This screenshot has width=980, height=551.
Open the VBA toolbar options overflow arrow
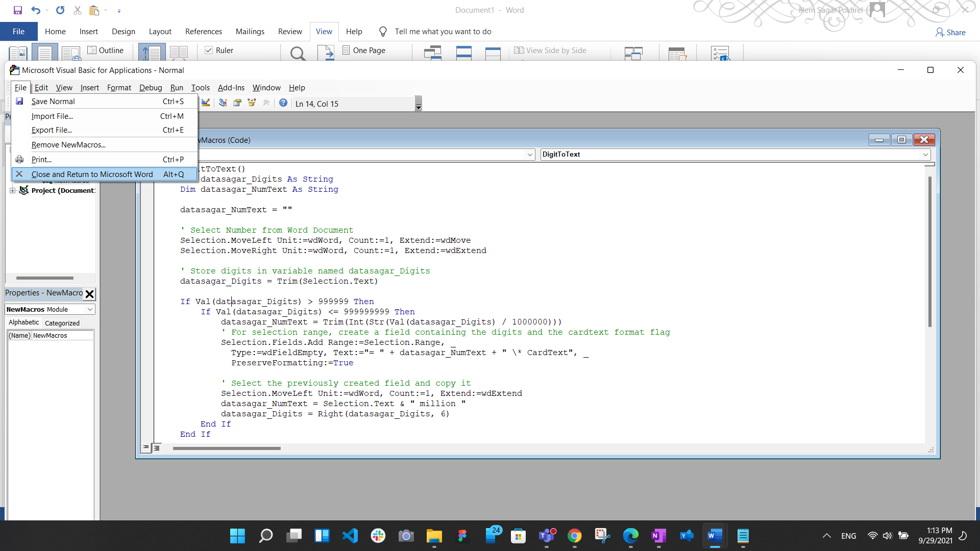[419, 103]
